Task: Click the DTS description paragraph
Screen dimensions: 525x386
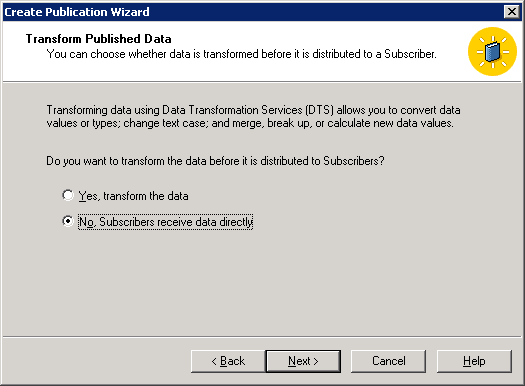Action: (253, 117)
